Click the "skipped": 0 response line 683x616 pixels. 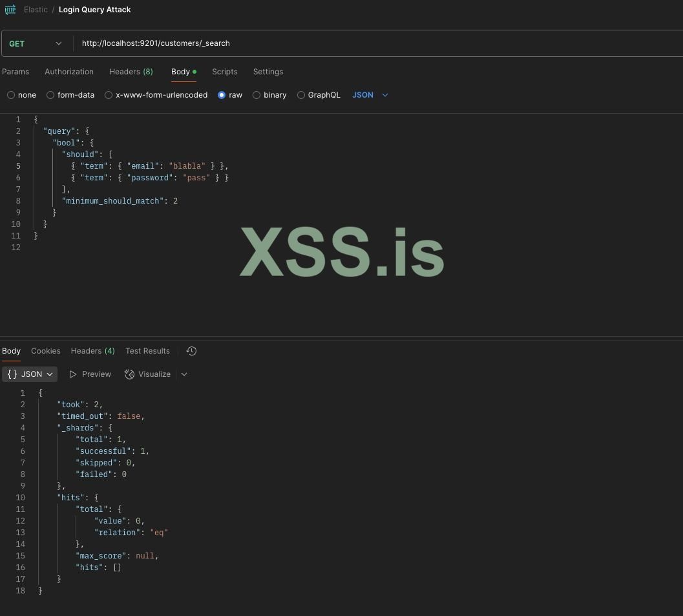pos(105,463)
